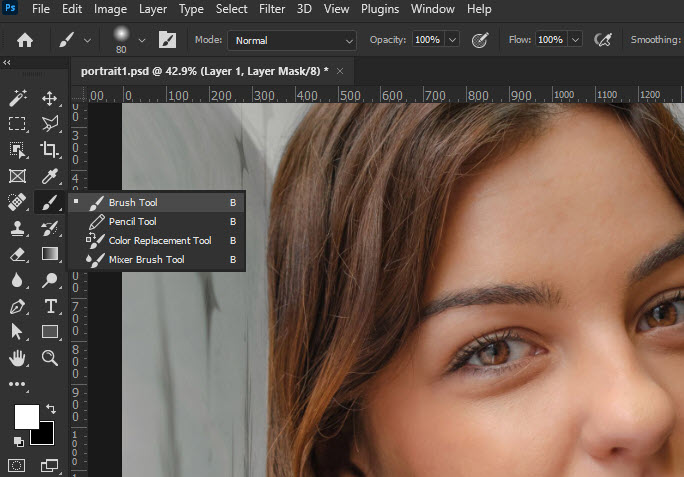The width and height of the screenshot is (684, 477).
Task: Select the Magic Wand tool
Action: pos(17,98)
